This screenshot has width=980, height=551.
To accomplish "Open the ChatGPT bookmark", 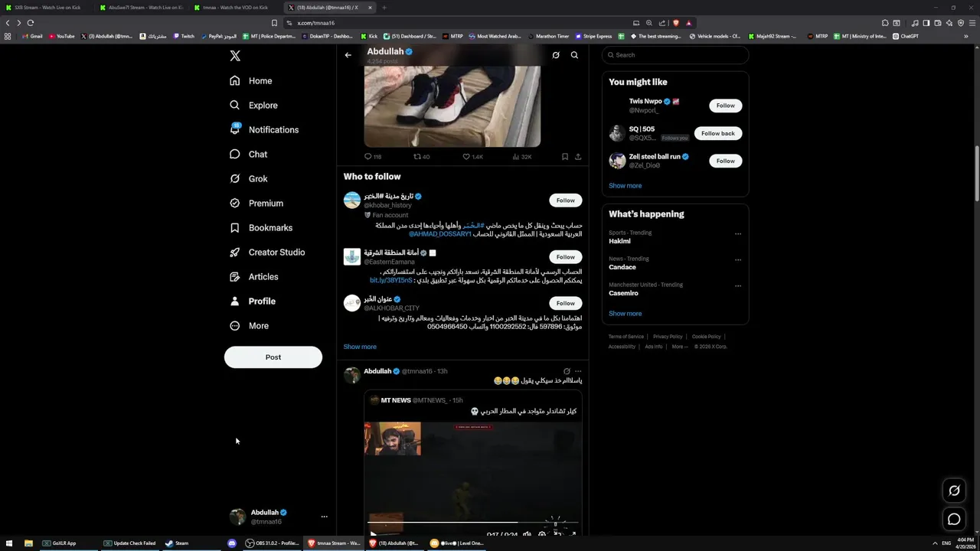I will (906, 36).
